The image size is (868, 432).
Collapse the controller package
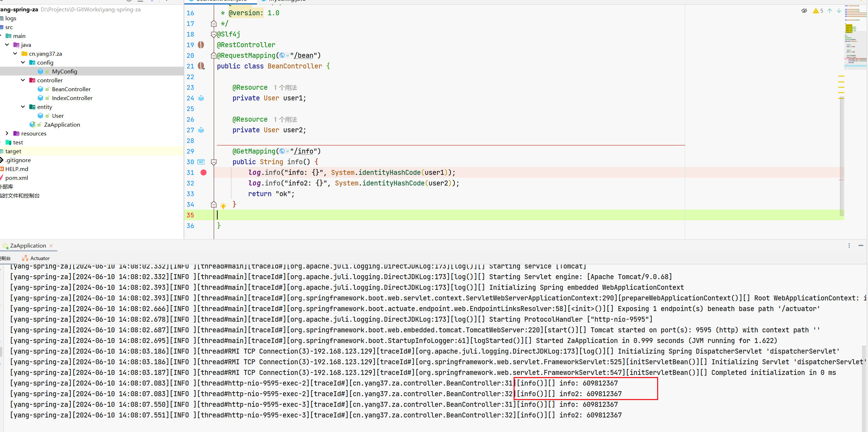tap(23, 80)
